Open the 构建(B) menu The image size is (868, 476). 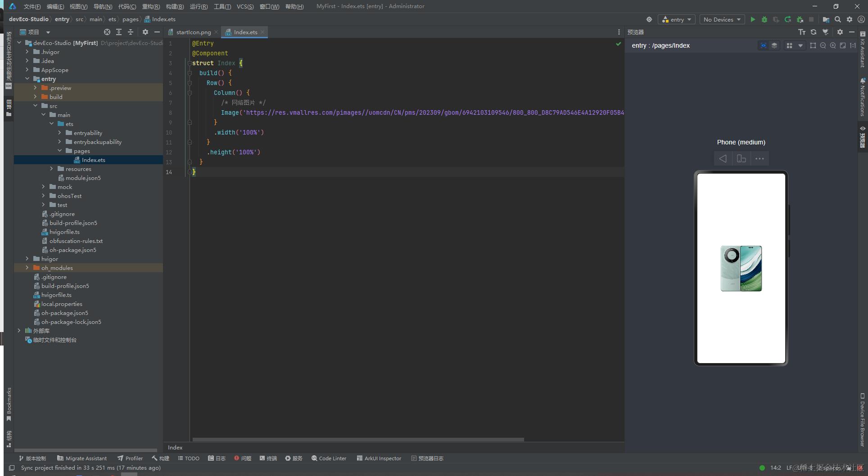point(175,6)
